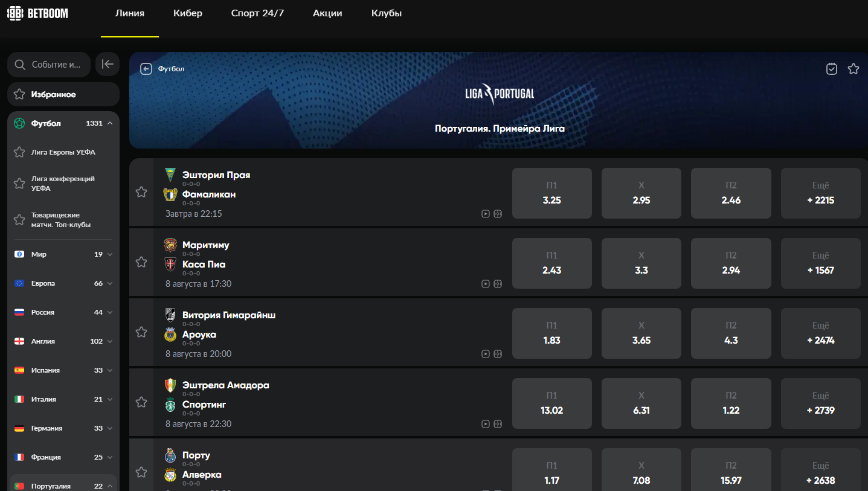This screenshot has width=868, height=491.
Task: Open the Клубы tab
Action: (x=387, y=13)
